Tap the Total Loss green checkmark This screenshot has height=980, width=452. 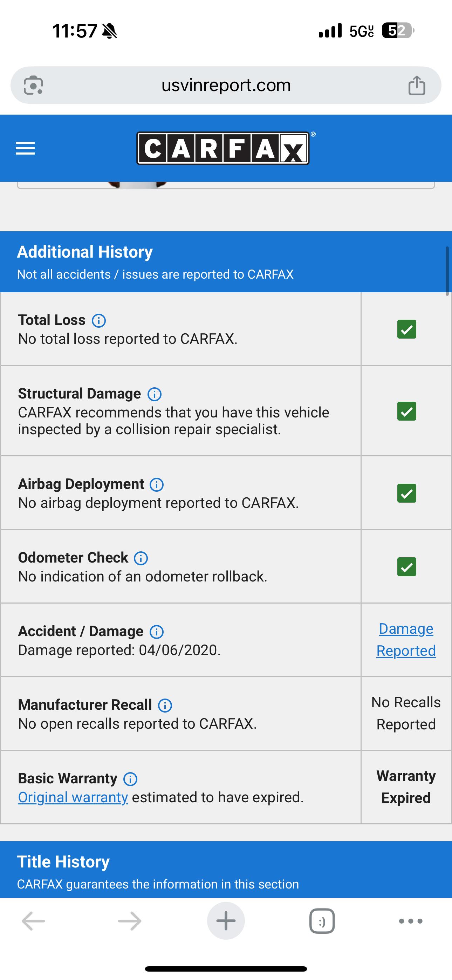pyautogui.click(x=406, y=329)
